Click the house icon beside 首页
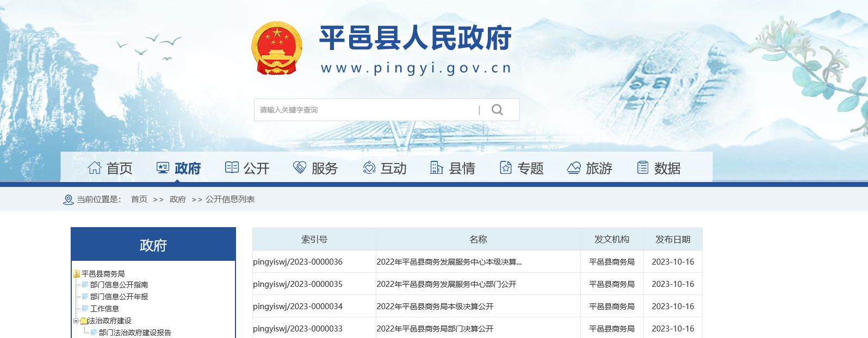This screenshot has width=868, height=338. 95,168
